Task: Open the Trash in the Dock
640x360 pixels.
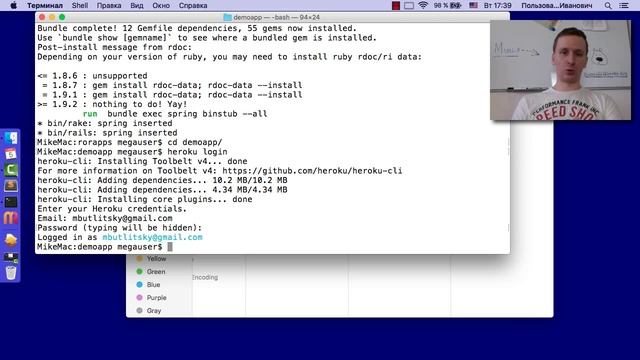Action: (11, 272)
